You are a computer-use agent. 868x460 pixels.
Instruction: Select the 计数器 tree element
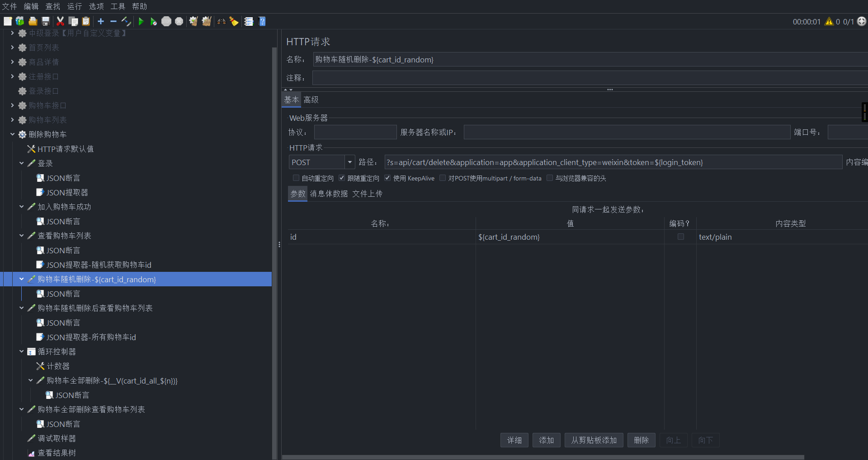tap(53, 366)
